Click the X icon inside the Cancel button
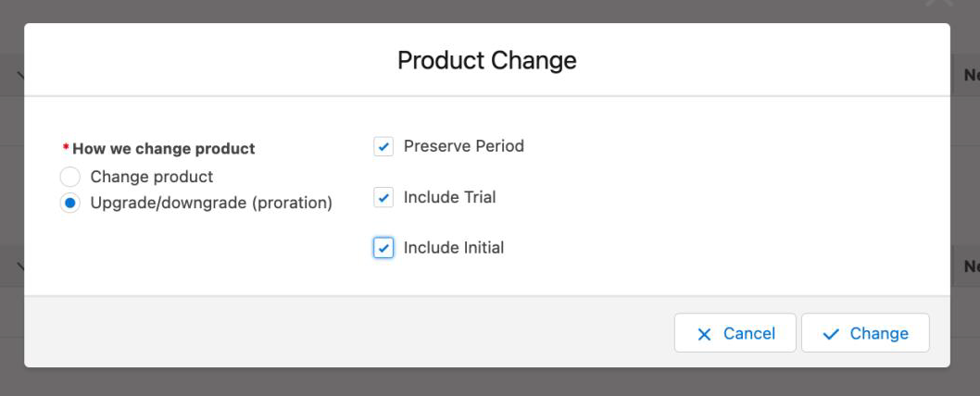The height and width of the screenshot is (396, 980). click(x=704, y=334)
